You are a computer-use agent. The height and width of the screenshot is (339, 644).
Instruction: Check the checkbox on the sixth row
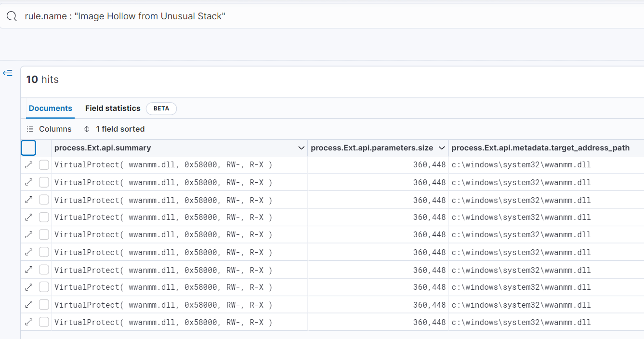coord(44,252)
